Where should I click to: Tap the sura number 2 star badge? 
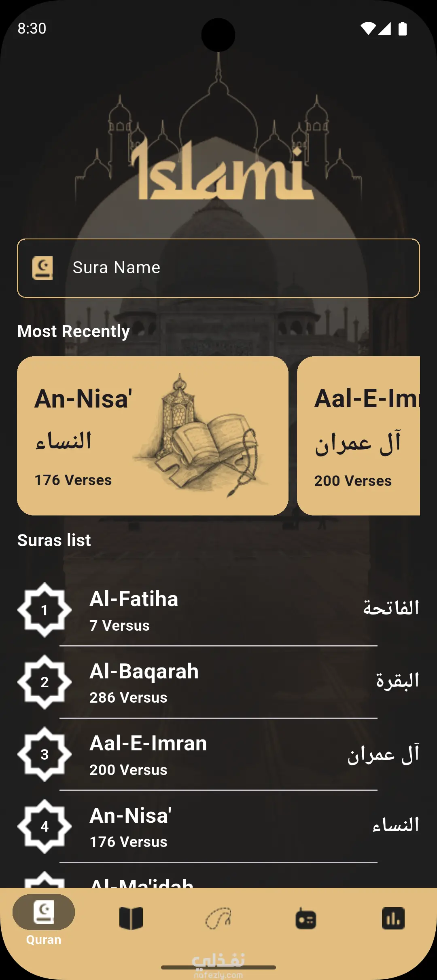tap(45, 682)
